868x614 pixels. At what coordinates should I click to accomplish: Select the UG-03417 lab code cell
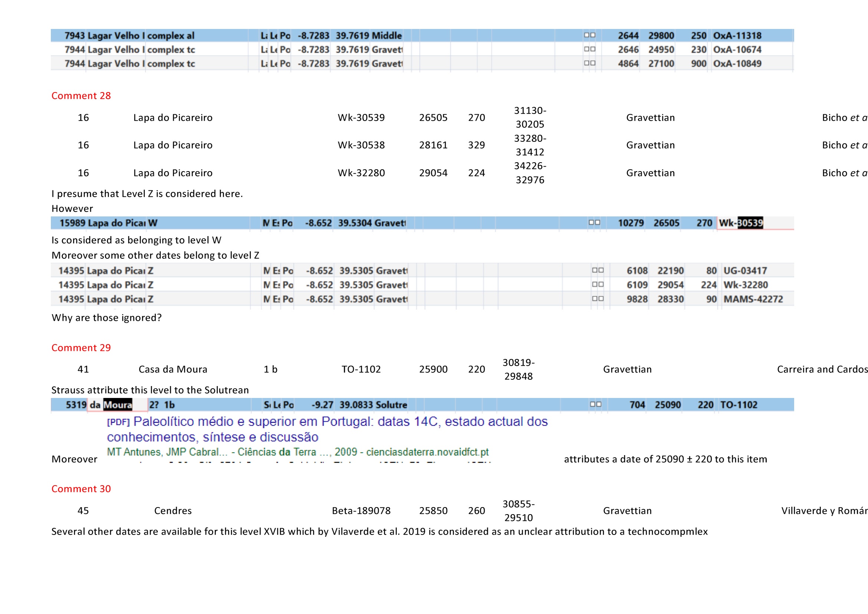745,271
